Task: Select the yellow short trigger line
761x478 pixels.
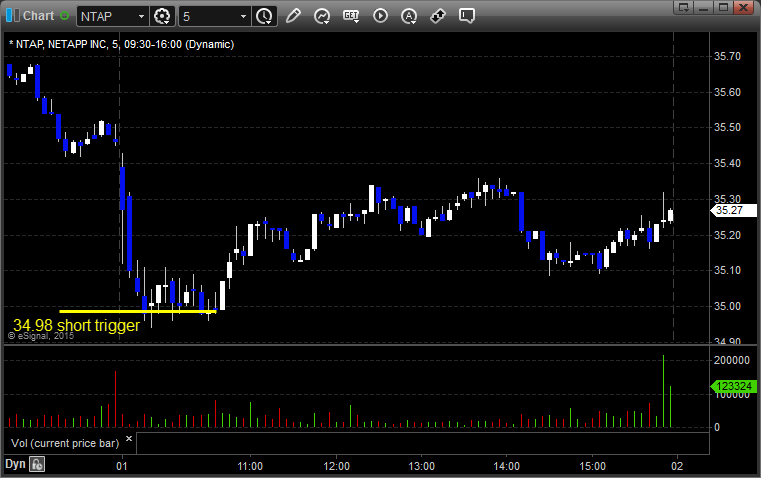Action: coord(137,311)
